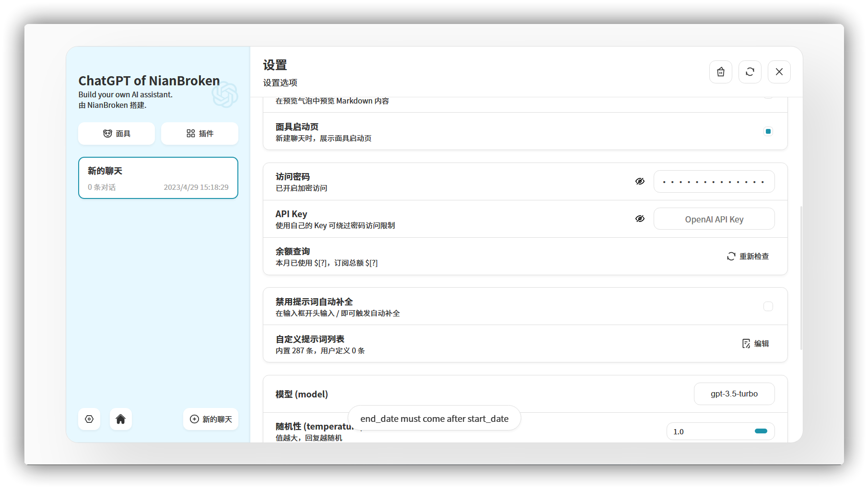
Task: Click the home icon in sidebar
Action: (121, 419)
